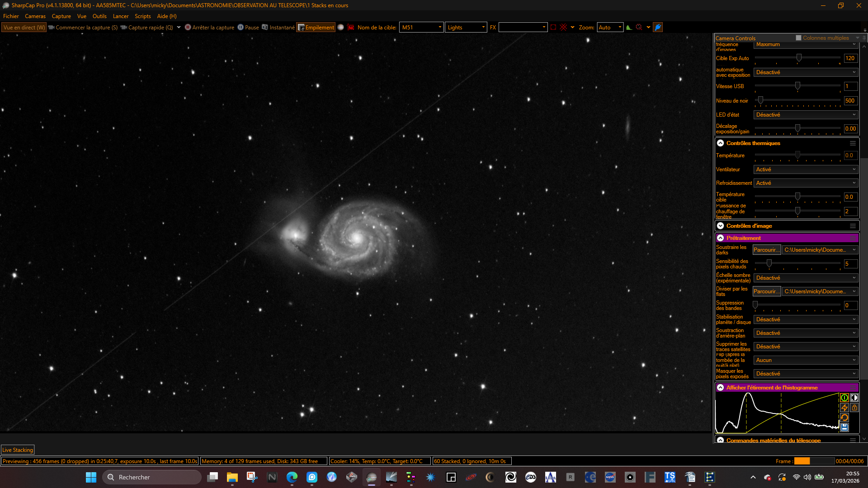The height and width of the screenshot is (488, 868).
Task: Open the Scripts menu
Action: tap(143, 16)
